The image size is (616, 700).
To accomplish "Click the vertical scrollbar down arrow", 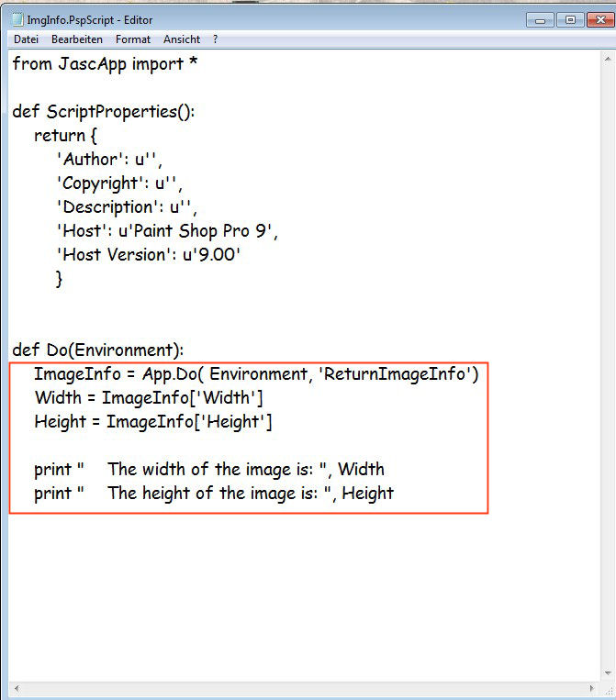I will pos(609,674).
